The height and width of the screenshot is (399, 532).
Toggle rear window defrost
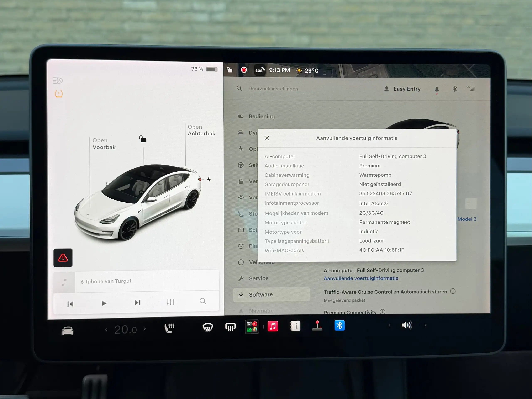coord(230,327)
